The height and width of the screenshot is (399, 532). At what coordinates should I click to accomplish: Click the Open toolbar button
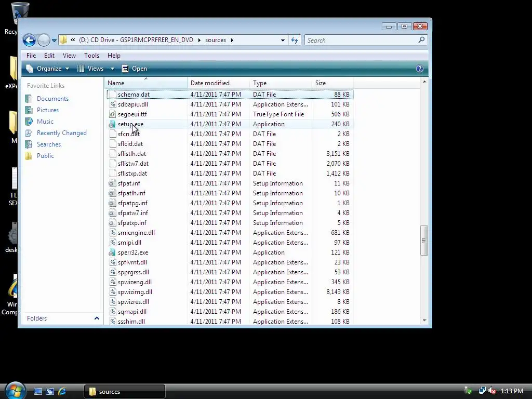click(x=135, y=69)
